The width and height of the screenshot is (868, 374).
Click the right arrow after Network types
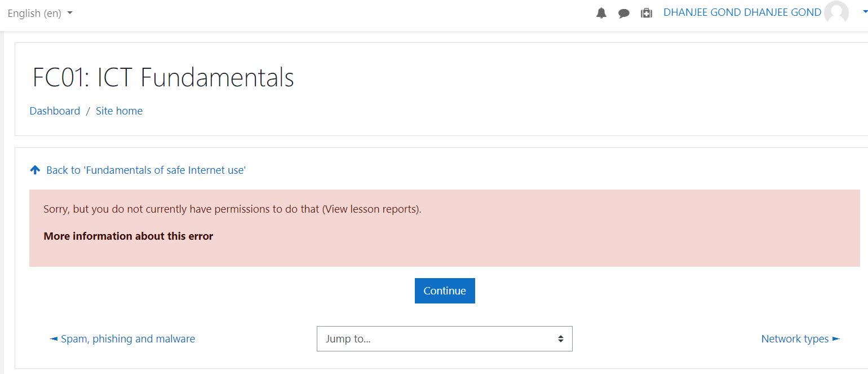click(x=836, y=339)
